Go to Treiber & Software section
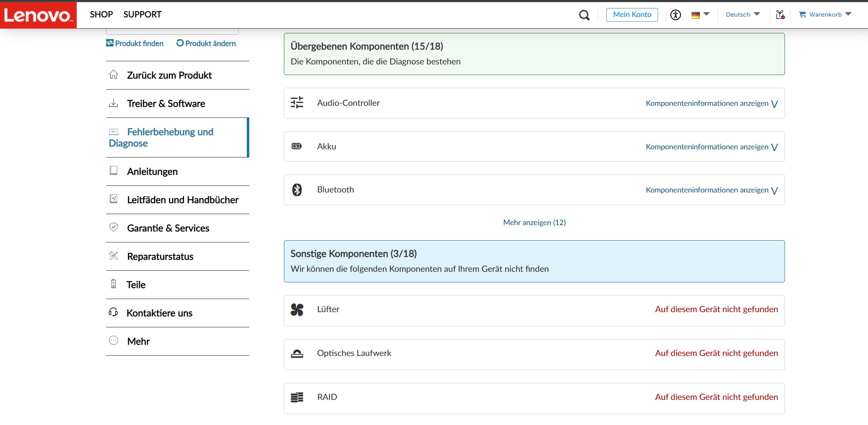The image size is (868, 425). (x=166, y=104)
